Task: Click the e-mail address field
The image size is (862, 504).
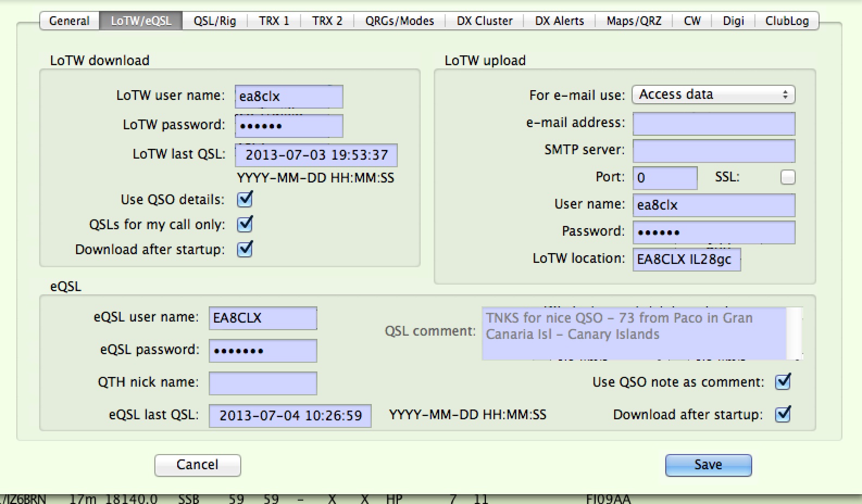Action: click(x=714, y=124)
